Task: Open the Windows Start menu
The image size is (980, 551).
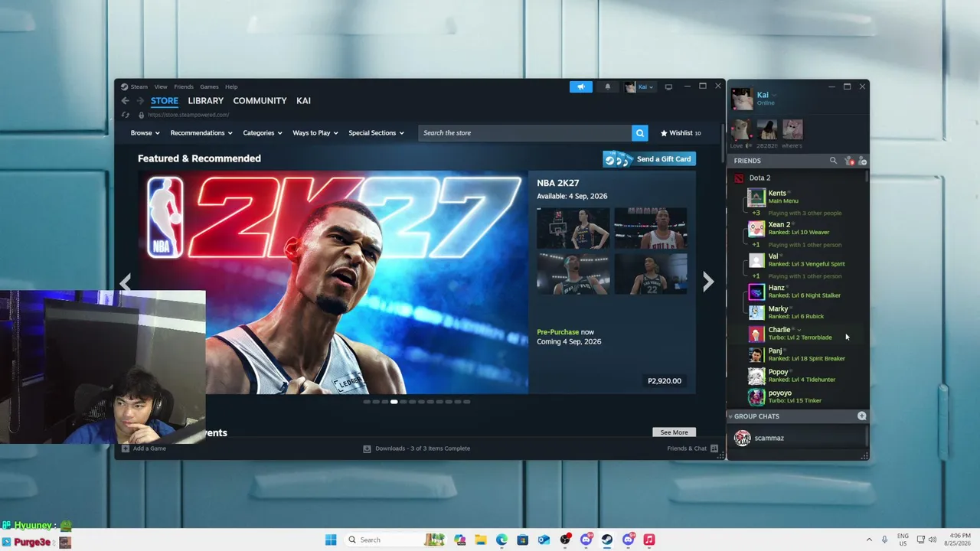Action: pos(331,540)
